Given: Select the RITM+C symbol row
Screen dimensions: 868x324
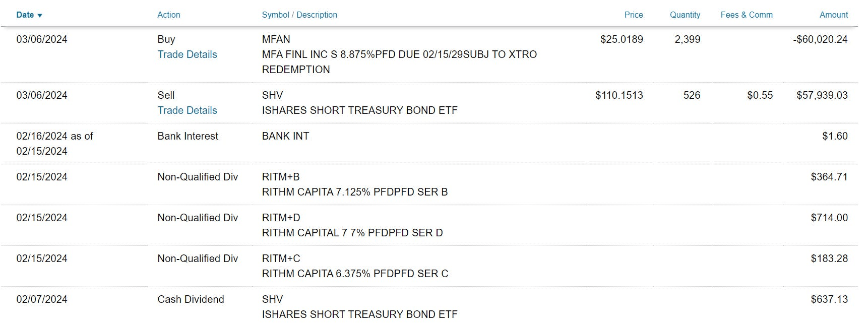Looking at the screenshot, I should click(281, 258).
